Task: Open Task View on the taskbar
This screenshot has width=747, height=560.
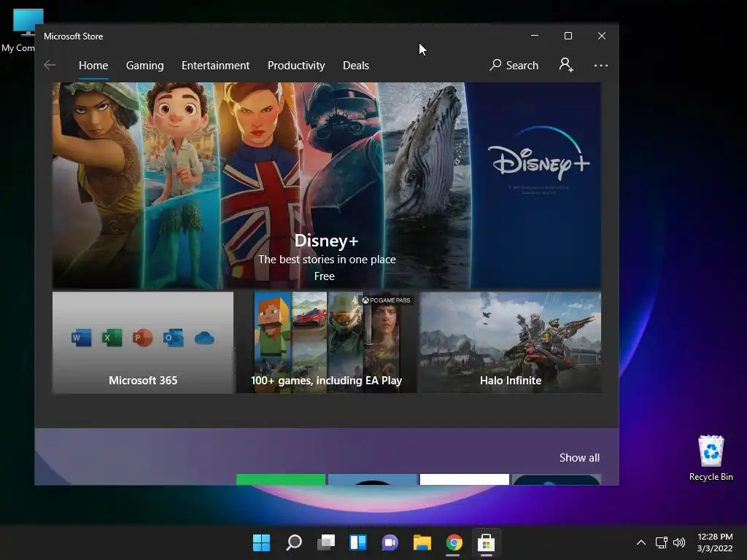Action: [x=326, y=542]
